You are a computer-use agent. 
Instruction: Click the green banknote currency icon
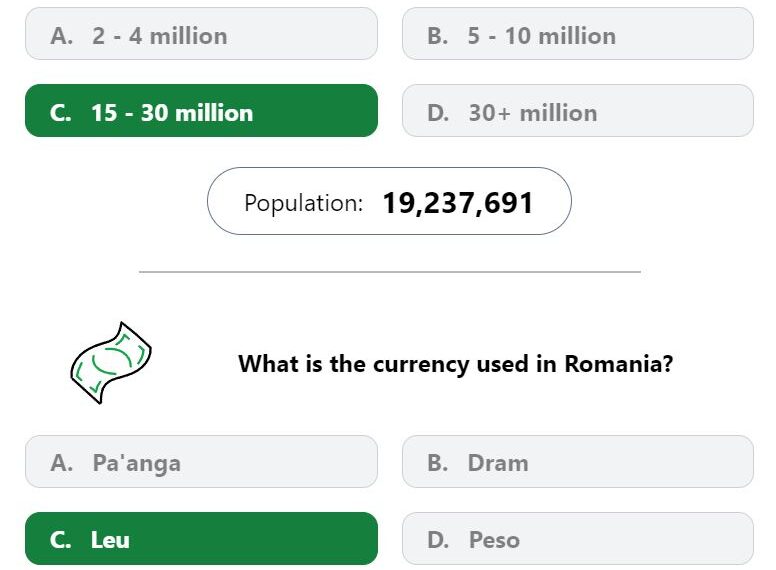click(111, 363)
